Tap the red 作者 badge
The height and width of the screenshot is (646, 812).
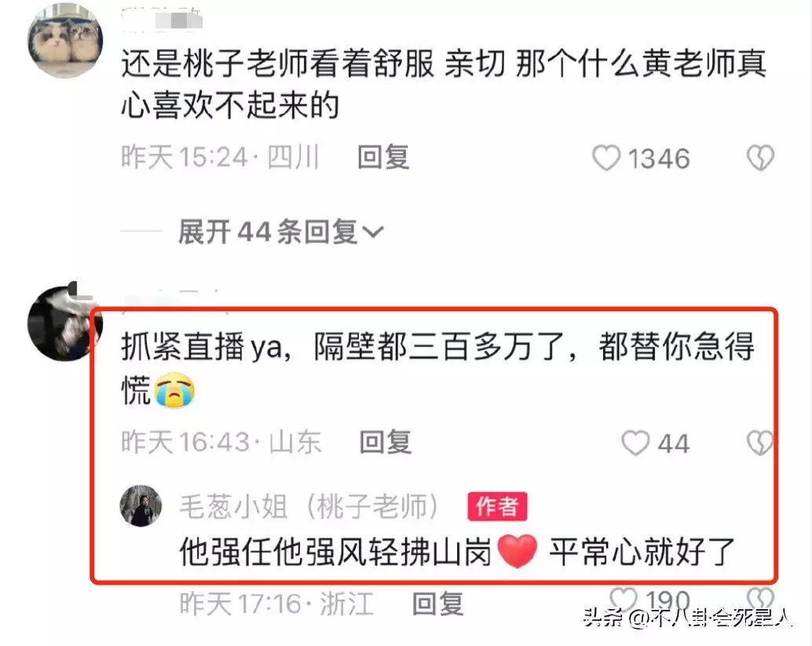pos(497,506)
